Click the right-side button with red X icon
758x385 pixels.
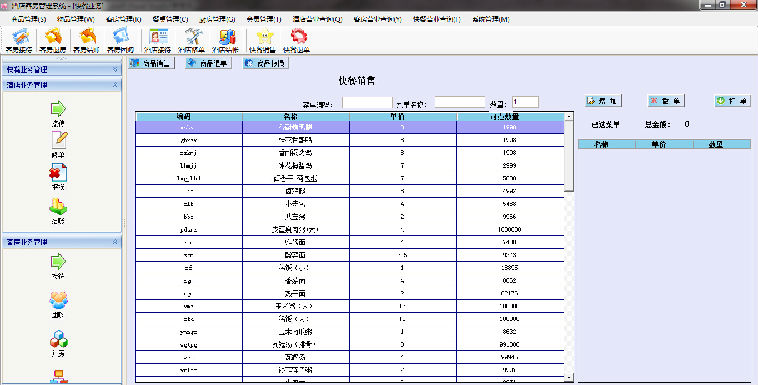click(666, 101)
